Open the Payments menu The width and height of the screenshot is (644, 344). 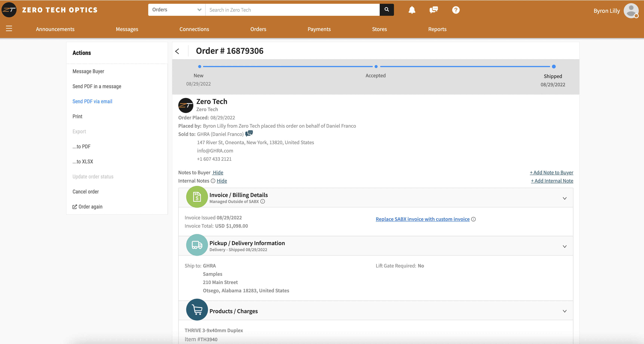(319, 29)
